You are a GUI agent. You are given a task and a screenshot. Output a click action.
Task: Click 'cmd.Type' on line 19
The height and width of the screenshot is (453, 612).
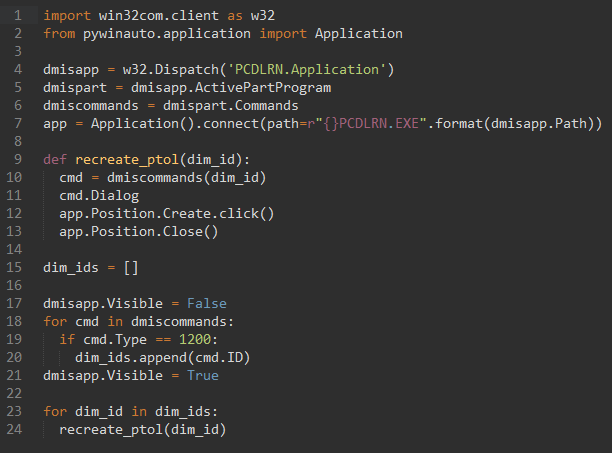click(115, 340)
